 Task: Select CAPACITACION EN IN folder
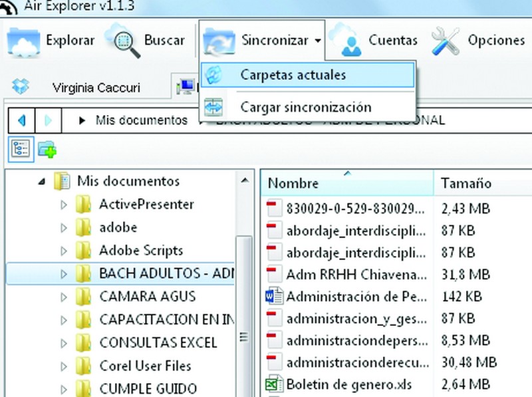click(x=166, y=320)
